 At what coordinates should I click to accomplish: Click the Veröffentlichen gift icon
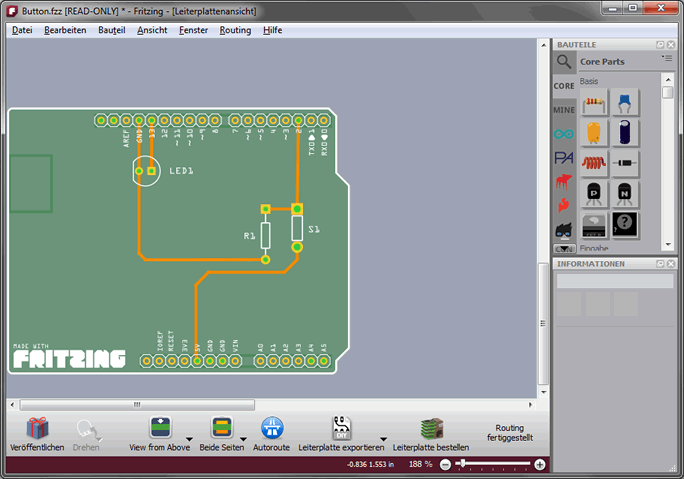(37, 428)
